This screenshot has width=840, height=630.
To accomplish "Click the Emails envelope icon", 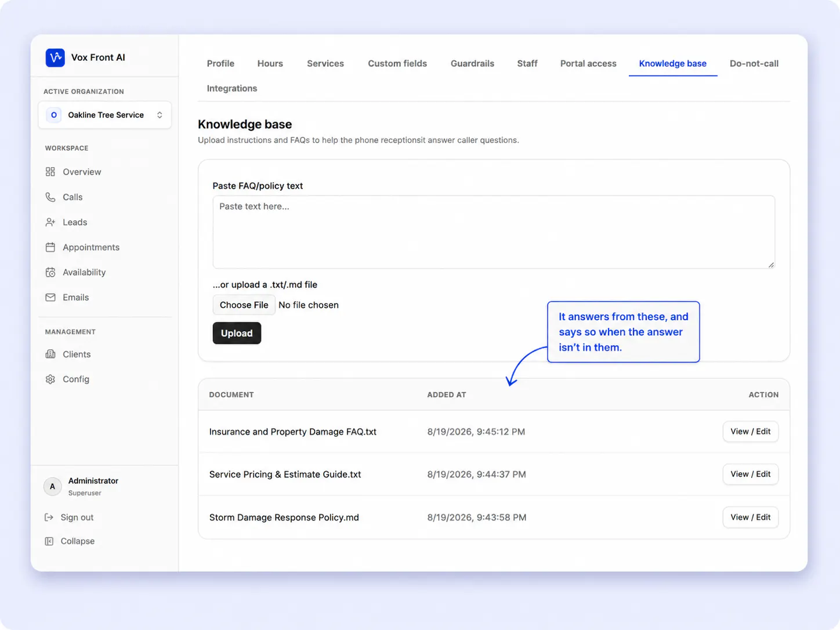I will [x=50, y=297].
